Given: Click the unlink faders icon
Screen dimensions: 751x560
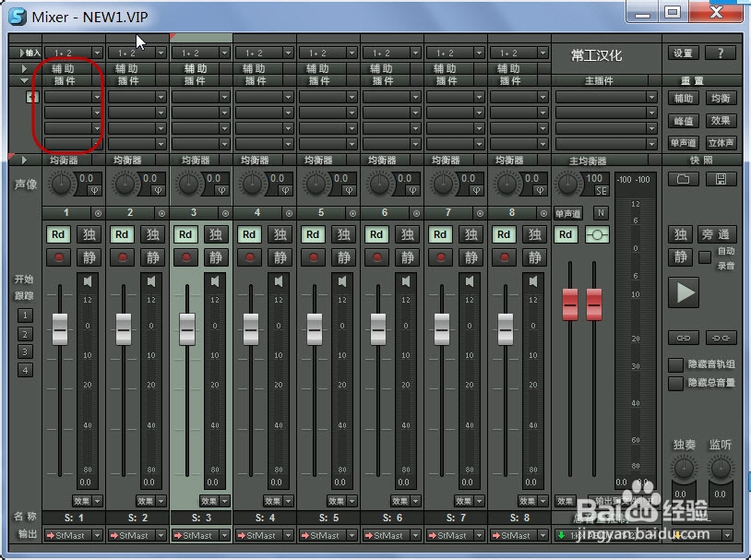Looking at the screenshot, I should (721, 338).
